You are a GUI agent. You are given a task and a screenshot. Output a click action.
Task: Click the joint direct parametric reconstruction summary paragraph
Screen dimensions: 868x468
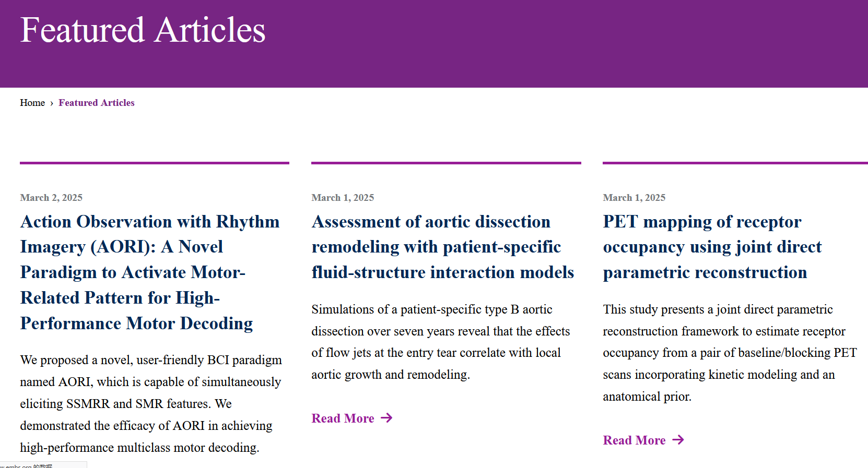730,353
